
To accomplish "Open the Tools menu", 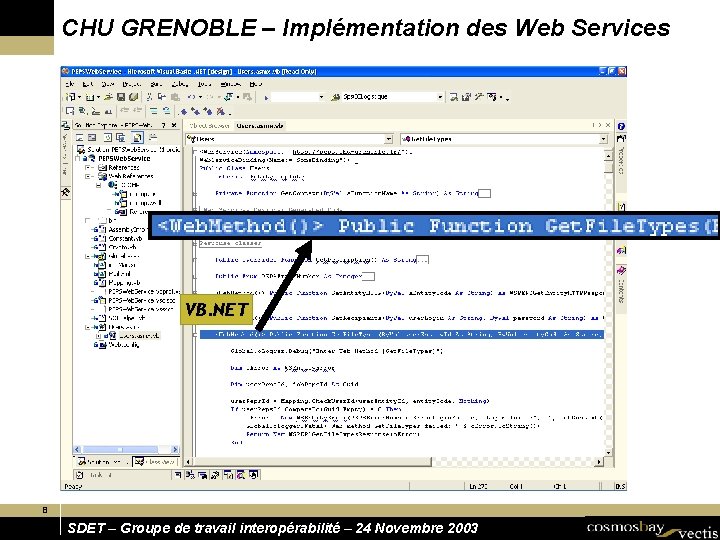I will (x=205, y=84).
